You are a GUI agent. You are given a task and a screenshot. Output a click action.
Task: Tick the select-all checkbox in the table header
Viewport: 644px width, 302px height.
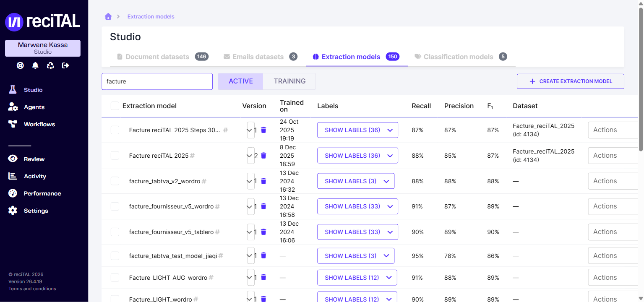[115, 106]
